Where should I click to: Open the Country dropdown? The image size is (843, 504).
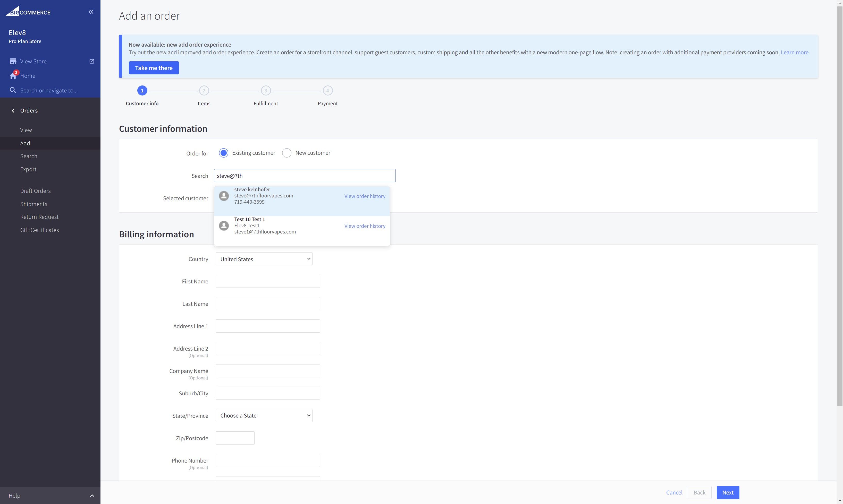coord(264,259)
